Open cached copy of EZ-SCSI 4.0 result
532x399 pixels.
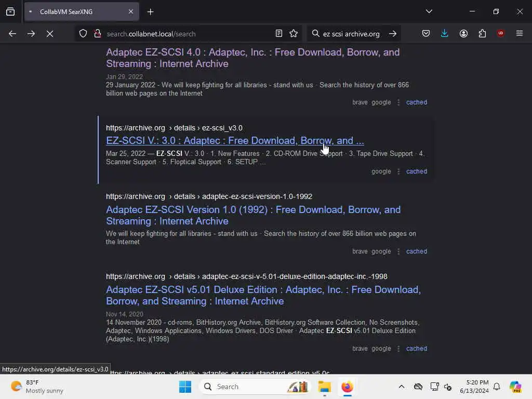tap(416, 102)
